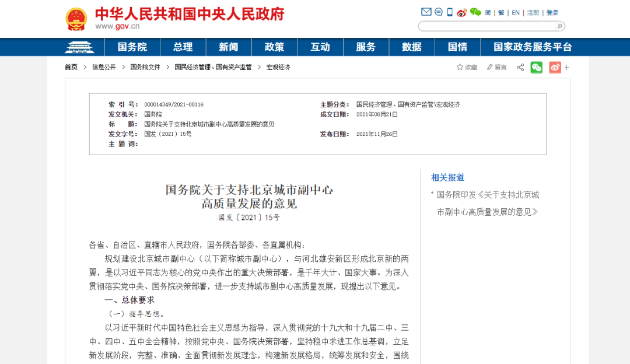Click the 登录 login link
630x364 pixels.
(x=552, y=12)
